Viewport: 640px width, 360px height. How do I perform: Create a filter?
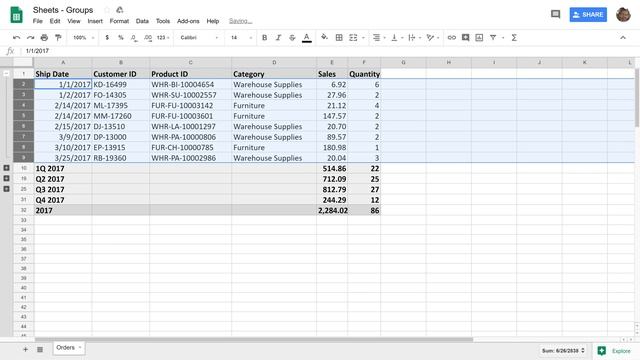point(493,38)
